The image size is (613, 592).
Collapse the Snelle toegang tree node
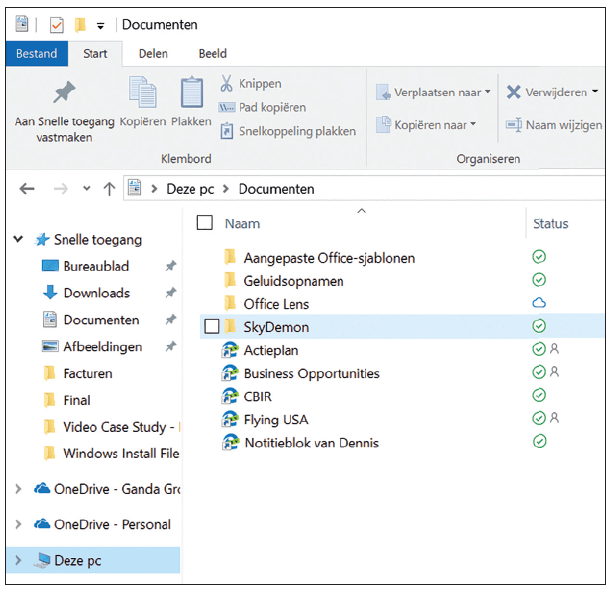click(x=18, y=239)
